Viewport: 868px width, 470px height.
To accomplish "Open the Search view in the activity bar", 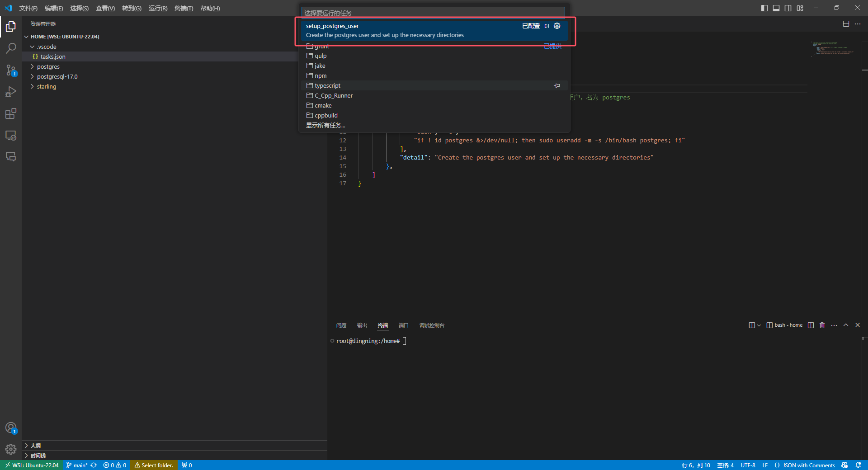I will click(11, 48).
